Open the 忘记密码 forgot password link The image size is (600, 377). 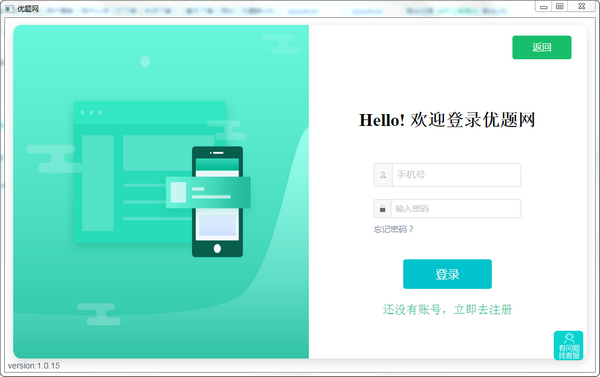pos(393,229)
